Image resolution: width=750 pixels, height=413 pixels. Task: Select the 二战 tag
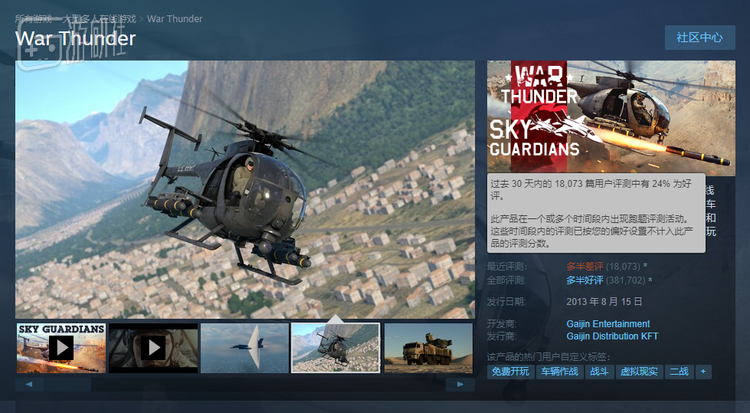[679, 372]
